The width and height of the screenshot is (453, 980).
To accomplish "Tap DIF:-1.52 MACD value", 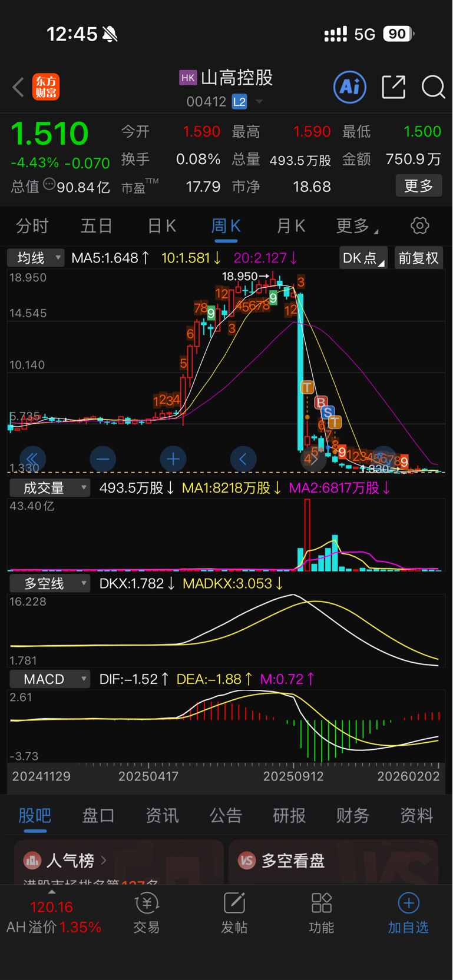I will (134, 679).
